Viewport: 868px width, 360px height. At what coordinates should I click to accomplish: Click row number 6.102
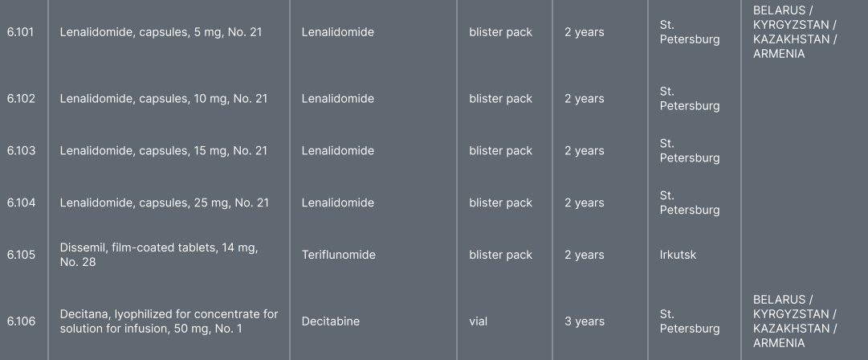pyautogui.click(x=21, y=99)
